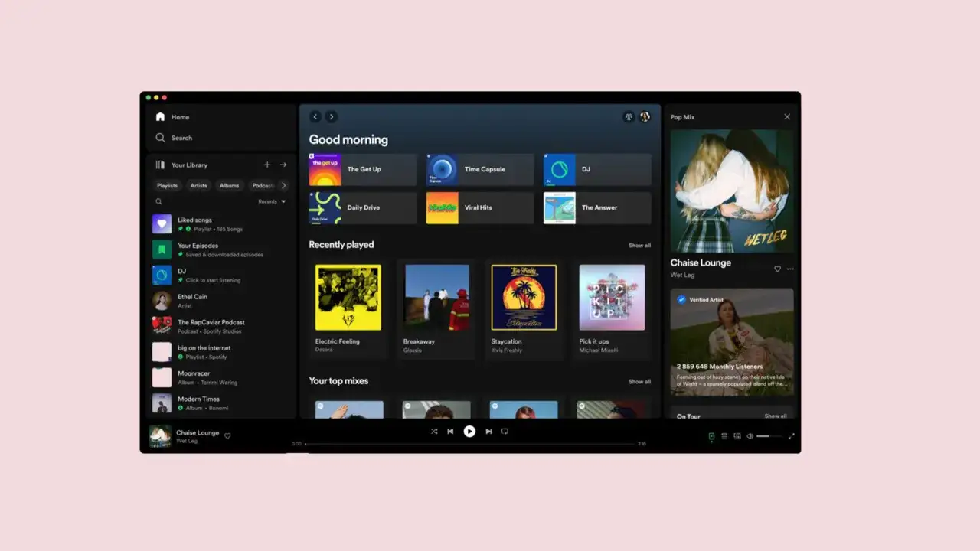Navigate forward with the right arrow

click(331, 117)
